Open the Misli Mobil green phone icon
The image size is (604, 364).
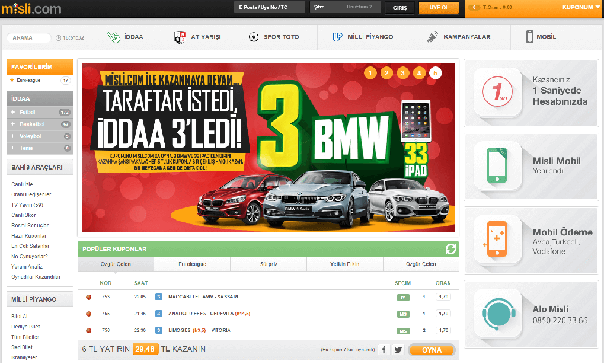tap(497, 165)
